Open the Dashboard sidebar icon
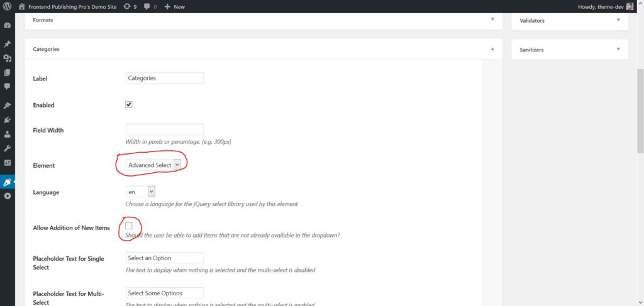Screen dimensions: 644x306 point(7,25)
